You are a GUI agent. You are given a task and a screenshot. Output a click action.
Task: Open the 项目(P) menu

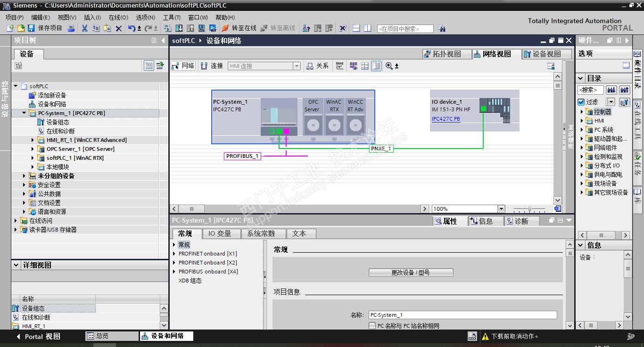click(x=15, y=17)
